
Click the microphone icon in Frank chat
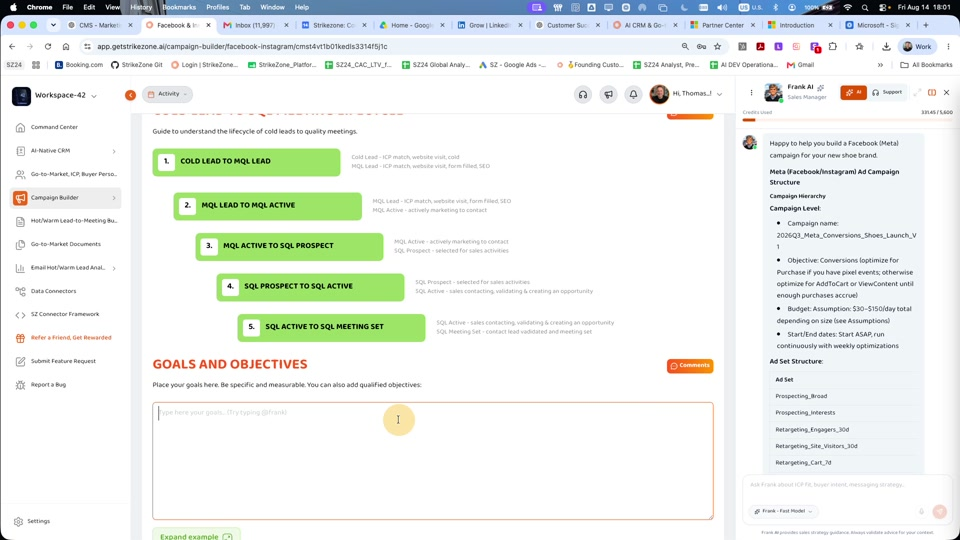point(921,511)
